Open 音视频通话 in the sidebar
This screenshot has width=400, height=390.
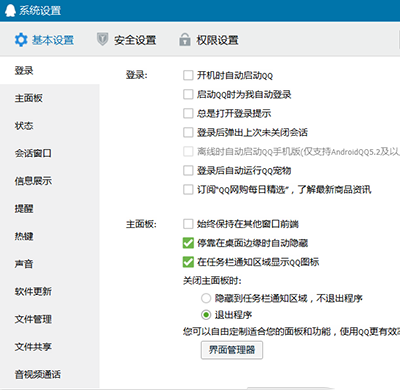point(50,375)
